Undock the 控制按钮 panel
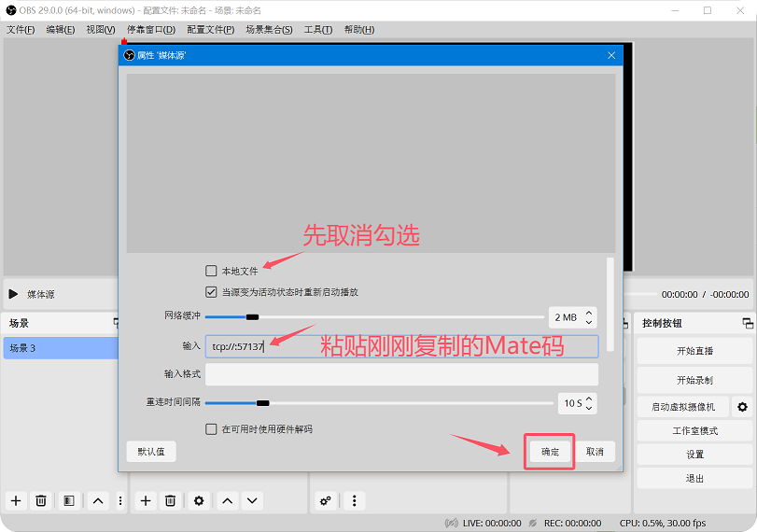 [x=748, y=323]
